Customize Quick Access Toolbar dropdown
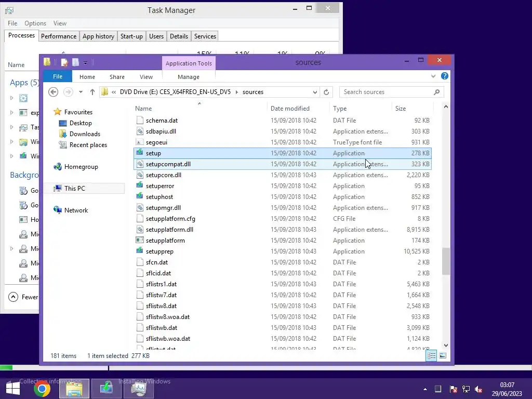This screenshot has width=532, height=399. (86, 62)
